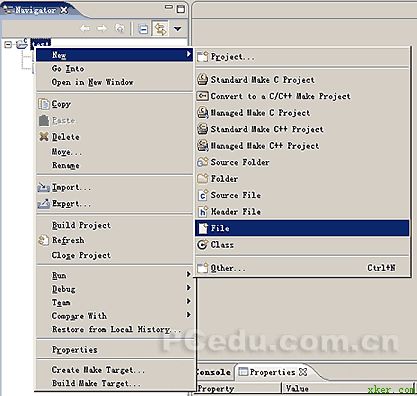This screenshot has height=396, width=417.
Task: Collapse the project tree node in Navigator
Action: click(x=8, y=44)
